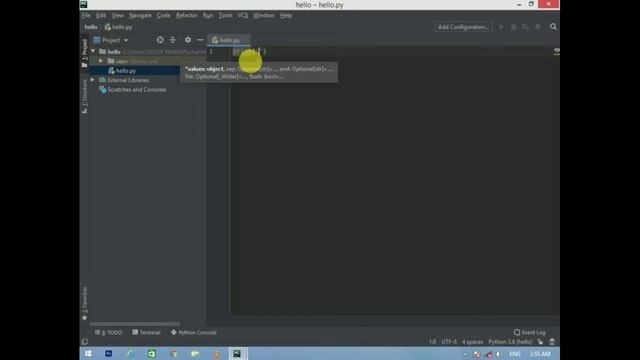
Task: Select External Libraries in project tree
Action: [128, 80]
